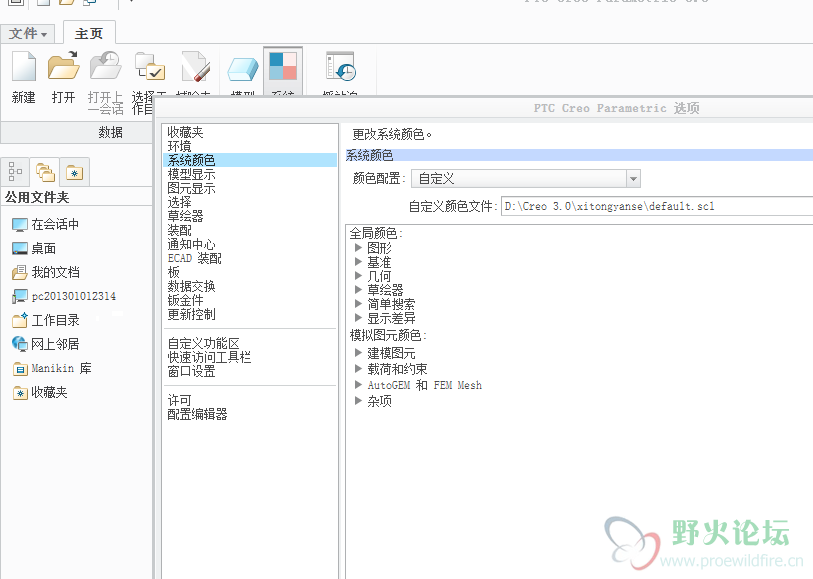Image resolution: width=813 pixels, height=579 pixels.
Task: Select Model Display (模型显示) options category
Action: pyautogui.click(x=191, y=174)
